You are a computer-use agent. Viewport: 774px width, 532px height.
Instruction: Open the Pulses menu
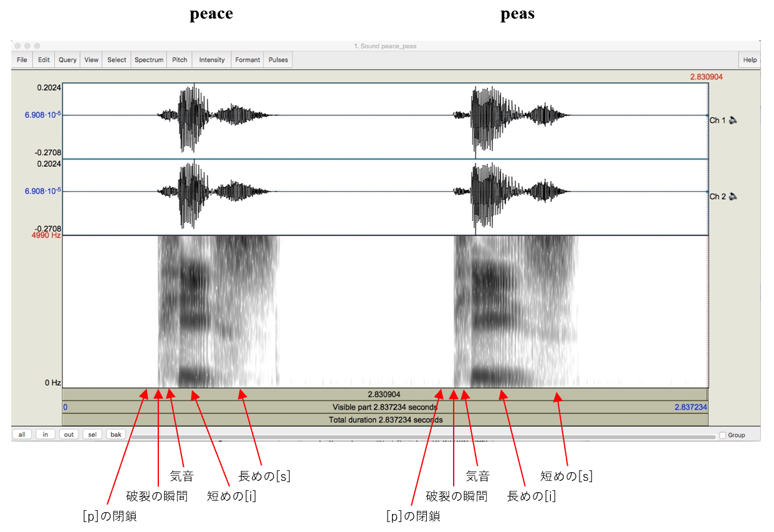point(278,60)
